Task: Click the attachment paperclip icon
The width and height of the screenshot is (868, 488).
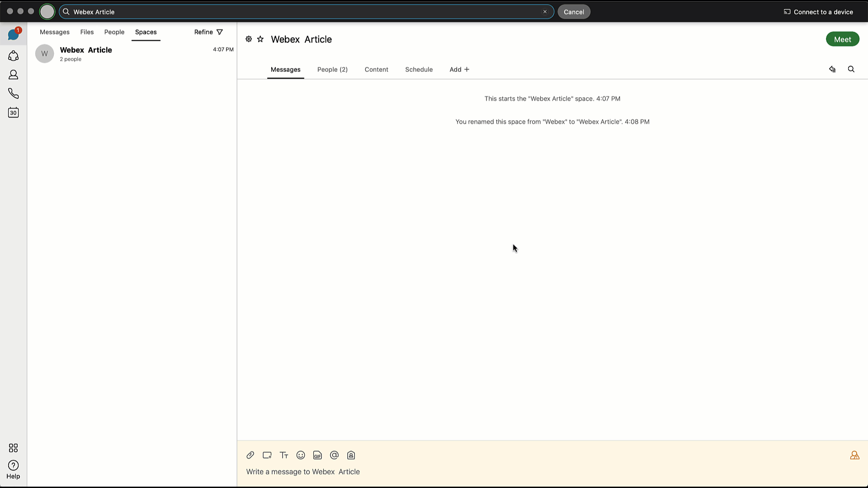Action: point(250,455)
